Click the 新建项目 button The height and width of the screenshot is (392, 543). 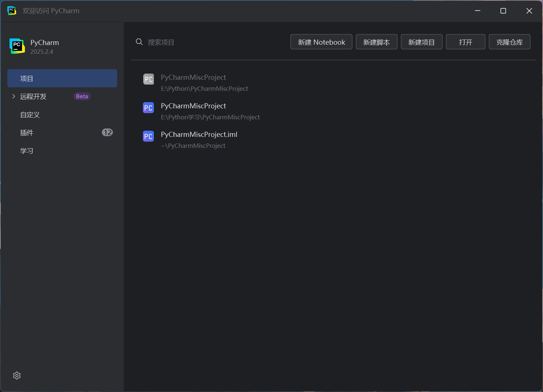coord(422,42)
